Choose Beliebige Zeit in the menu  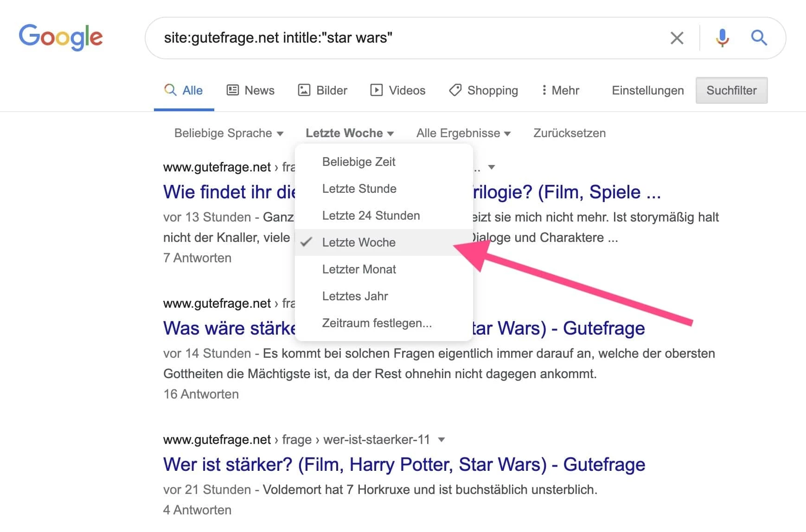click(x=384, y=162)
